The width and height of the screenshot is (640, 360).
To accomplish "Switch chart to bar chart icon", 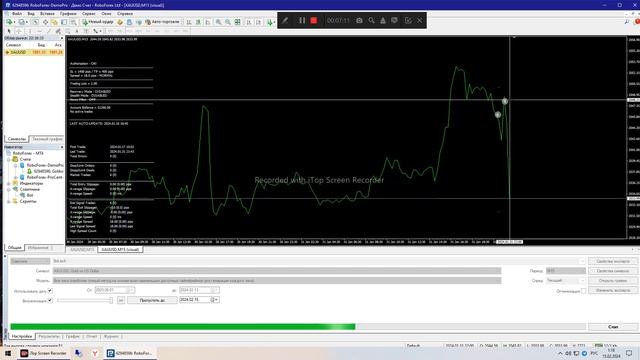I will (189, 22).
